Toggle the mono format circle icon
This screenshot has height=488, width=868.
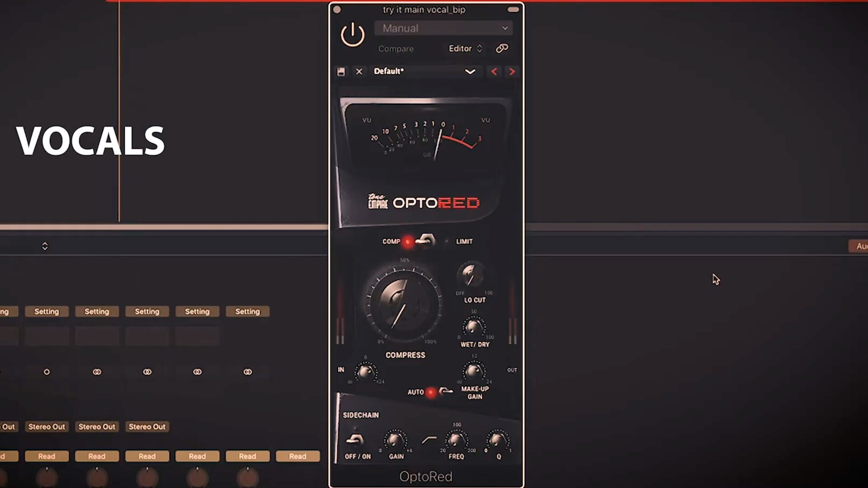[47, 372]
